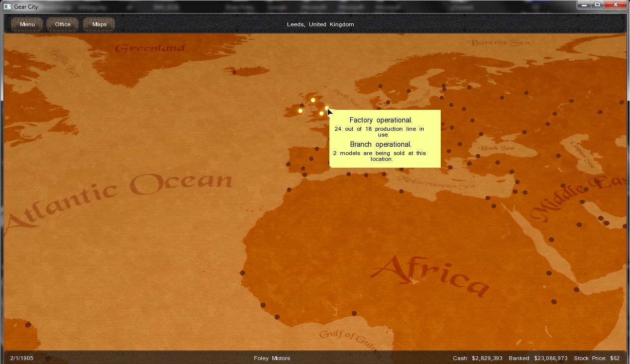Viewport: 630px width, 364px height.
Task: Maximize the Gear City window
Action: tap(597, 5)
